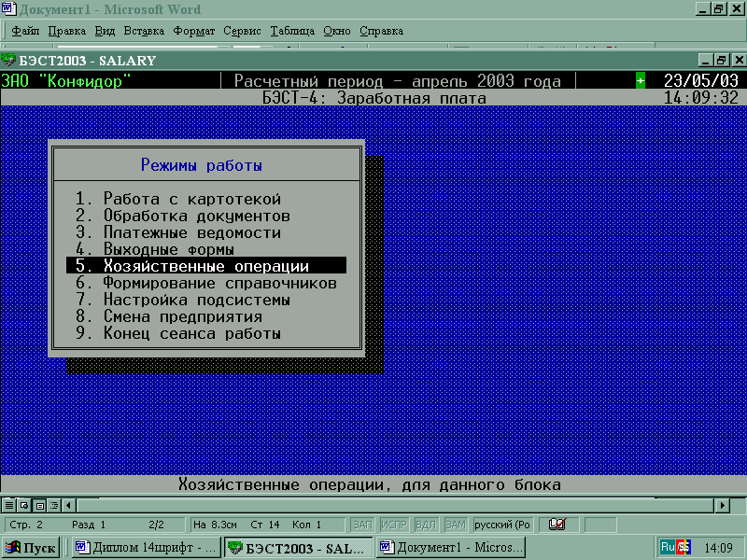Click 'Расчетный период - апрель 2003 года' header
This screenshot has width=747, height=560.
(398, 81)
